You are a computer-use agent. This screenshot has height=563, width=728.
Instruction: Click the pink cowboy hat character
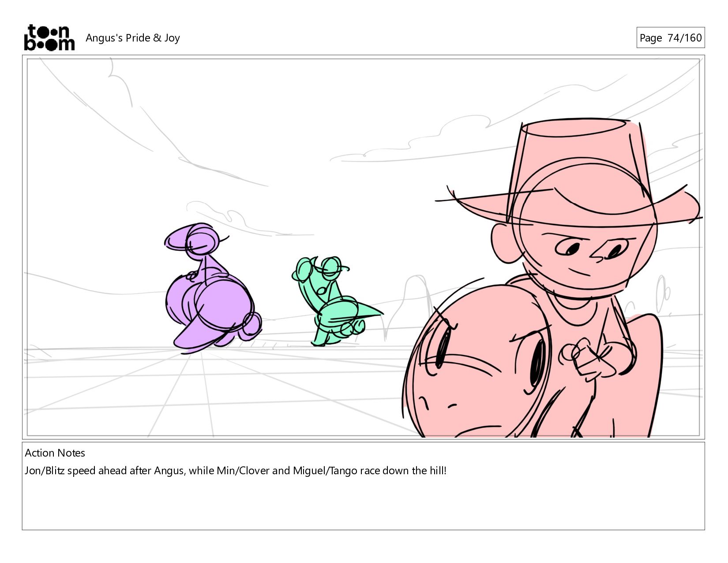tap(552, 278)
